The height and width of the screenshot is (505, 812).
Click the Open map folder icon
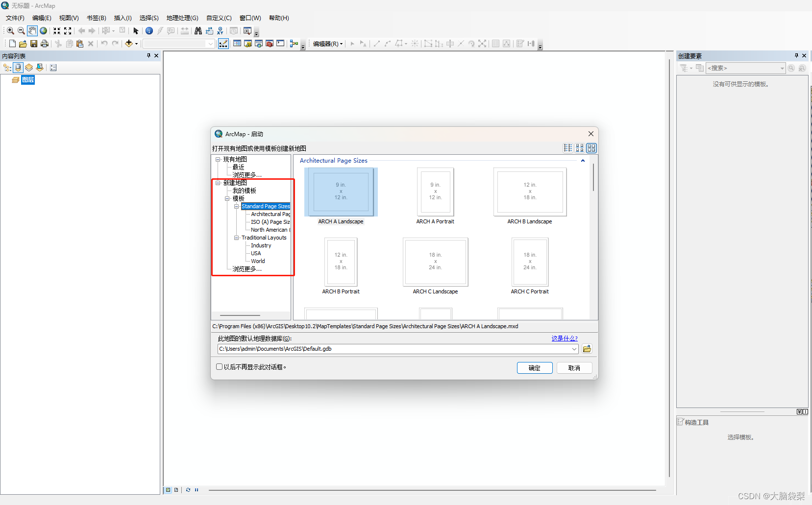23,44
